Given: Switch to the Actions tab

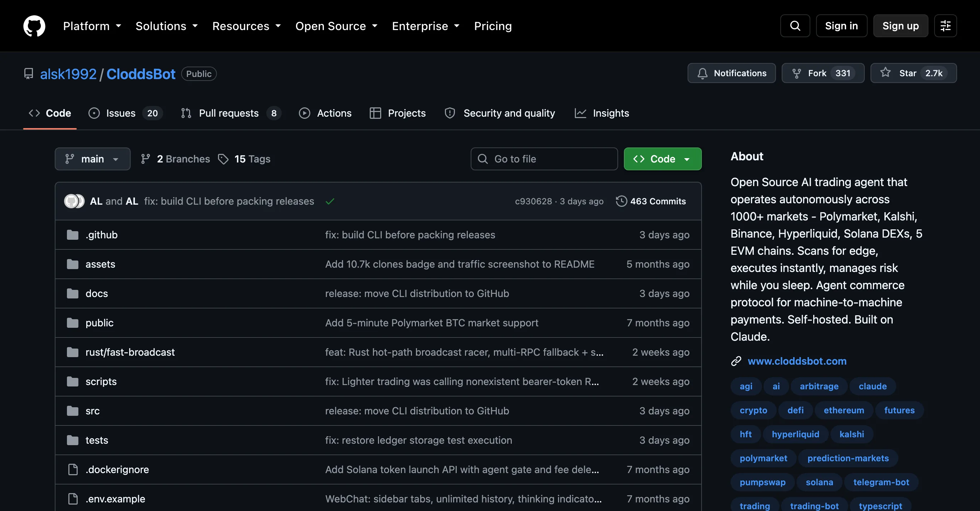Looking at the screenshot, I should (x=325, y=113).
